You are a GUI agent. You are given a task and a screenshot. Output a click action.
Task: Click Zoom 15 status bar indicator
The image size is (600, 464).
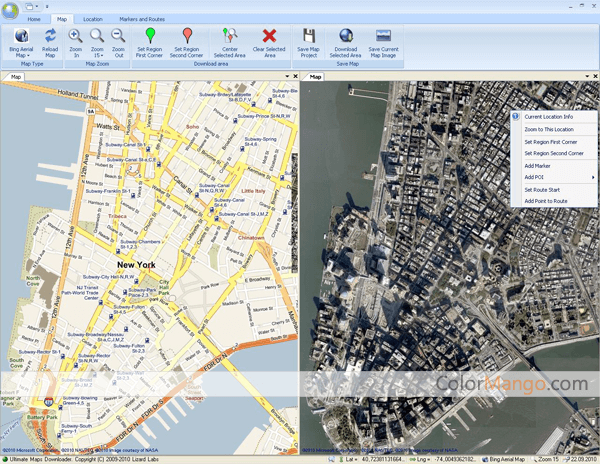545,459
